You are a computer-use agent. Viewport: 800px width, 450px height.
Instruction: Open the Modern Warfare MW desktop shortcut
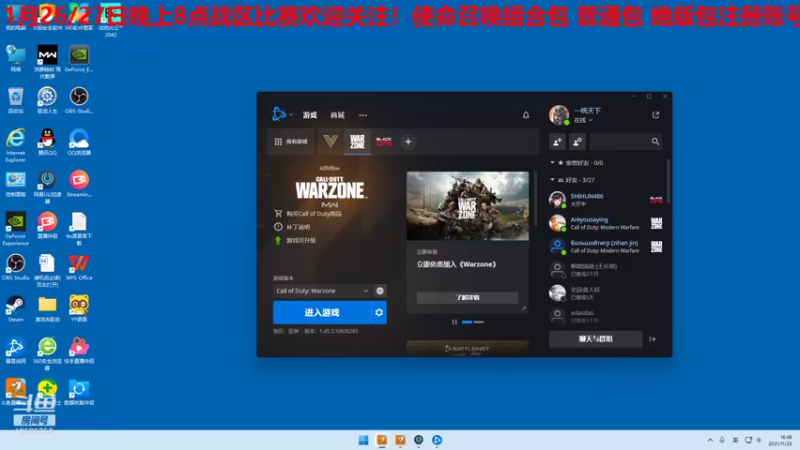point(47,62)
